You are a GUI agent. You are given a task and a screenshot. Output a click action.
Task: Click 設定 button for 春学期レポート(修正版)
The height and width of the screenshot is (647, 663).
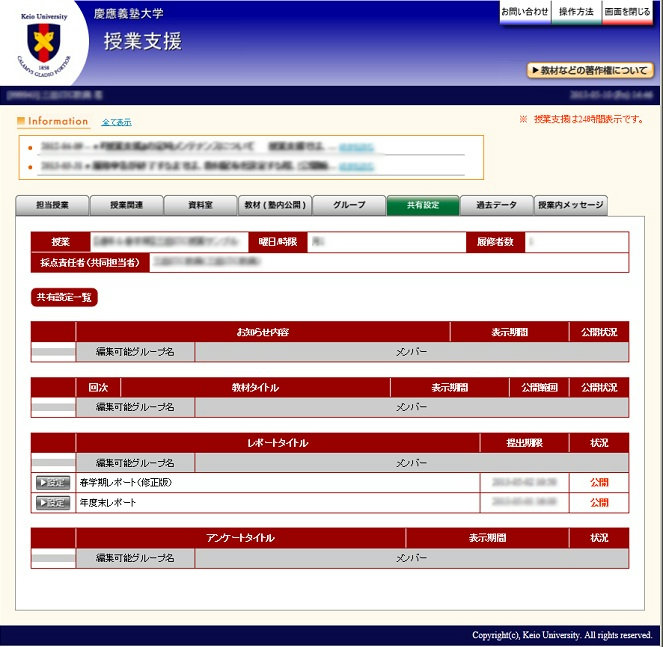click(x=53, y=483)
